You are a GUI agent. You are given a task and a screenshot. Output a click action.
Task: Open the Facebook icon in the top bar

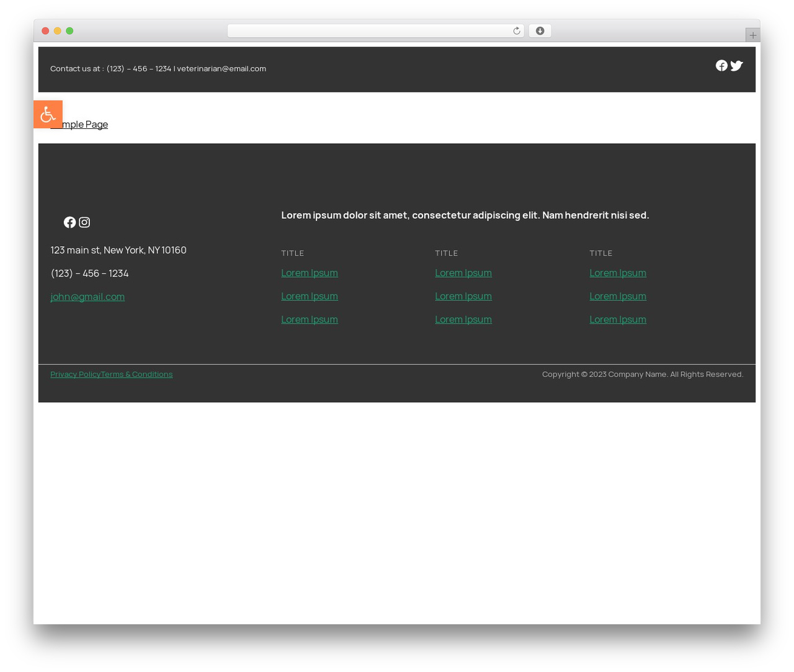tap(721, 66)
